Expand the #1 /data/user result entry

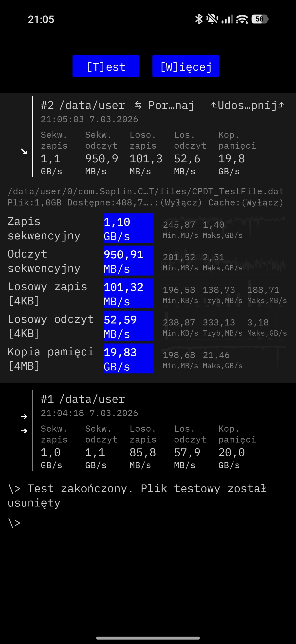(83, 399)
